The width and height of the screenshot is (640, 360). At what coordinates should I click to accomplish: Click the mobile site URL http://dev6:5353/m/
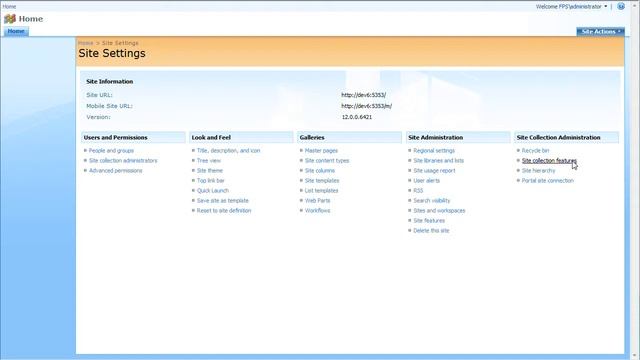(366, 106)
